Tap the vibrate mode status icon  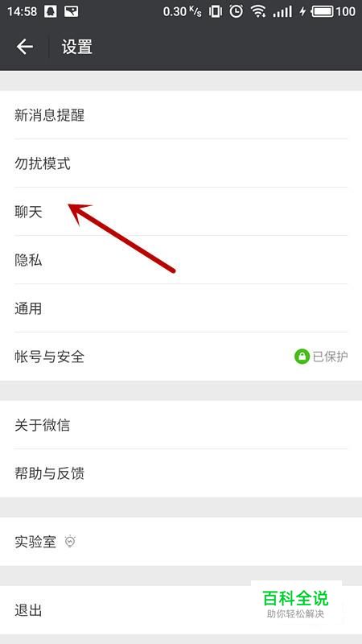tap(216, 11)
